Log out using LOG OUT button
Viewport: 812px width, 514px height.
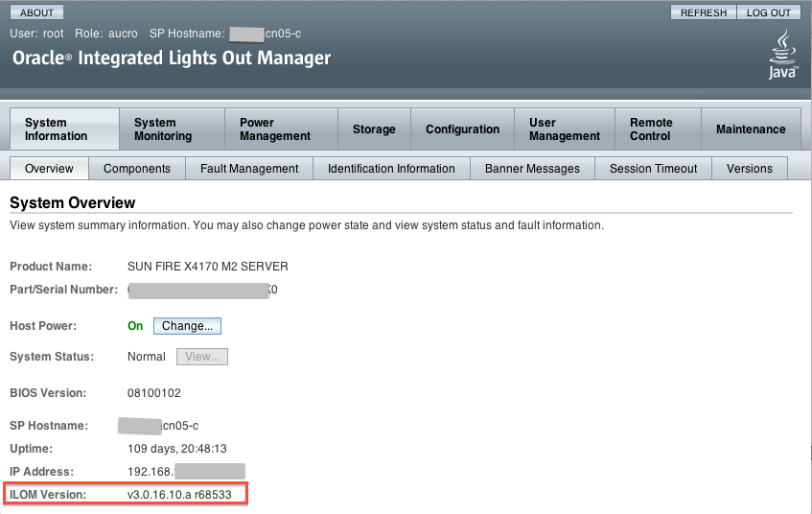(x=769, y=12)
